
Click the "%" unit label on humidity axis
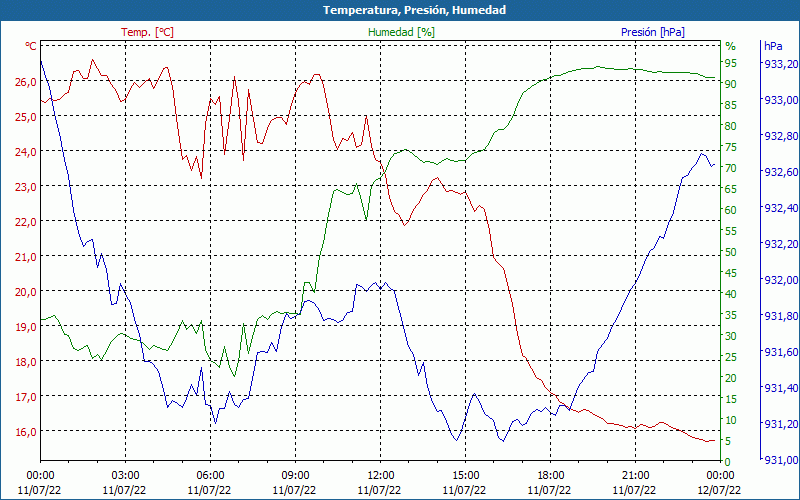[731, 46]
